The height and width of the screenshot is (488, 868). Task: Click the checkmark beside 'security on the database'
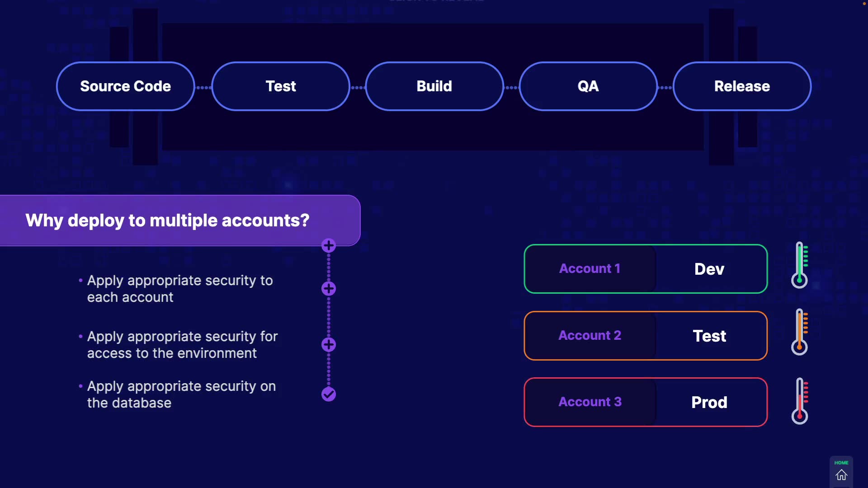coord(329,394)
